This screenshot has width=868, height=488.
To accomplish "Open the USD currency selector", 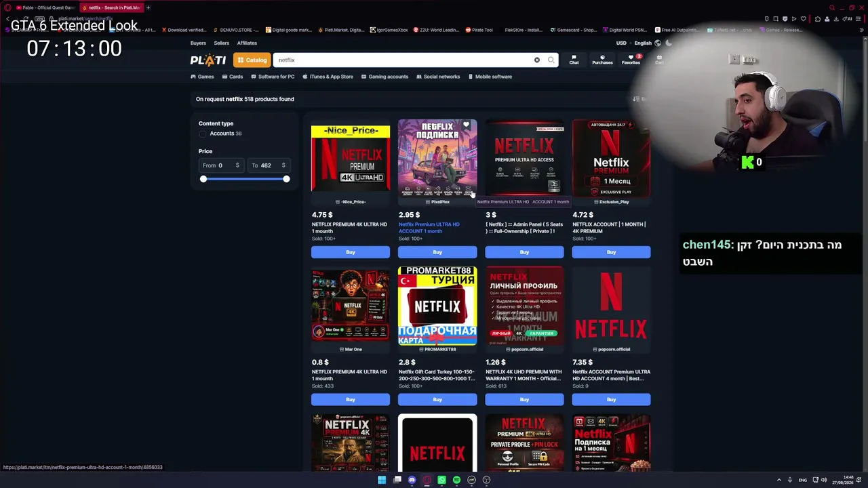I will point(621,43).
